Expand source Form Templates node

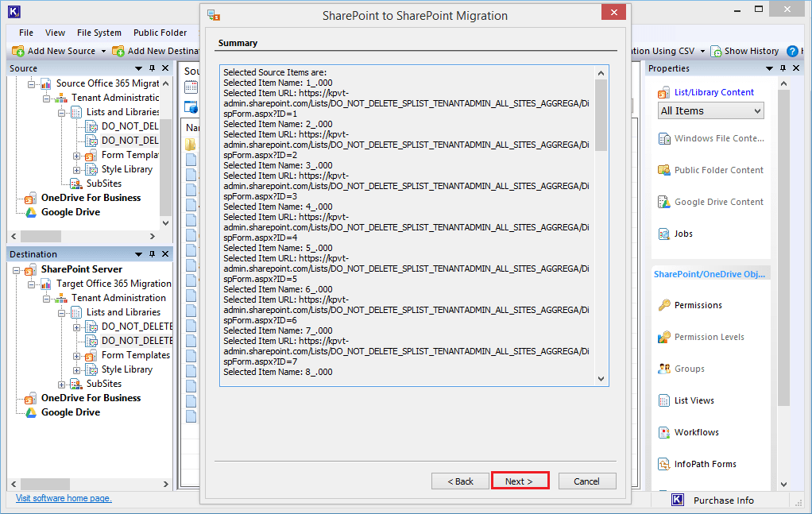[76, 155]
